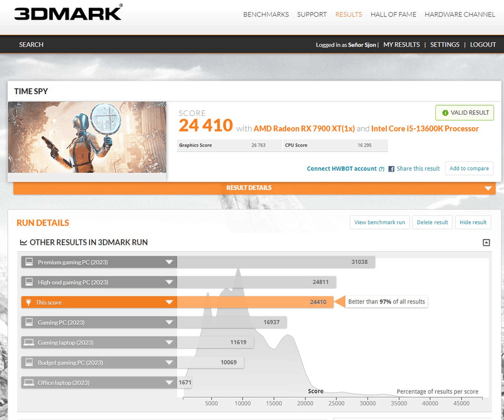Collapse the Other Results section toggle
This screenshot has width=504, height=420.
click(x=486, y=242)
